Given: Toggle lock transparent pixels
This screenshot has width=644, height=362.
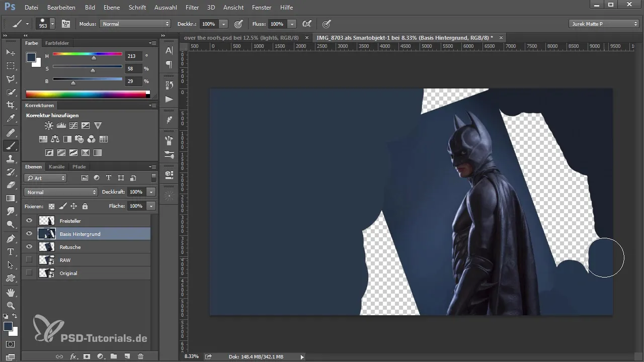Looking at the screenshot, I should pos(51,206).
